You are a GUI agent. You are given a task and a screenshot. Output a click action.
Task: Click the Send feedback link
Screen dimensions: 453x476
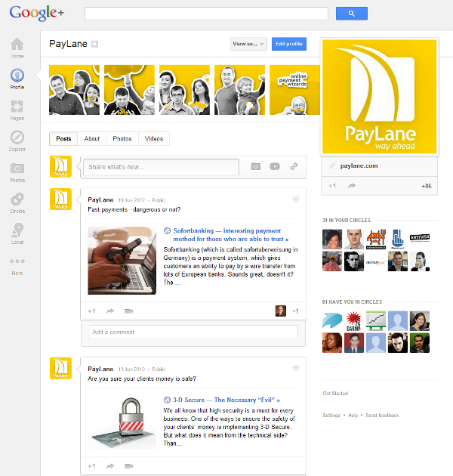[382, 415]
